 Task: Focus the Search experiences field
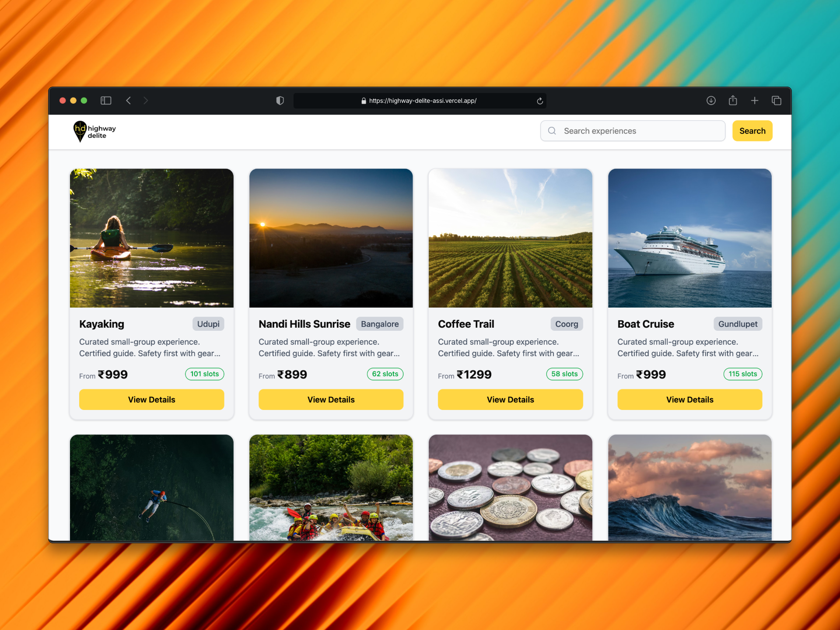click(633, 131)
